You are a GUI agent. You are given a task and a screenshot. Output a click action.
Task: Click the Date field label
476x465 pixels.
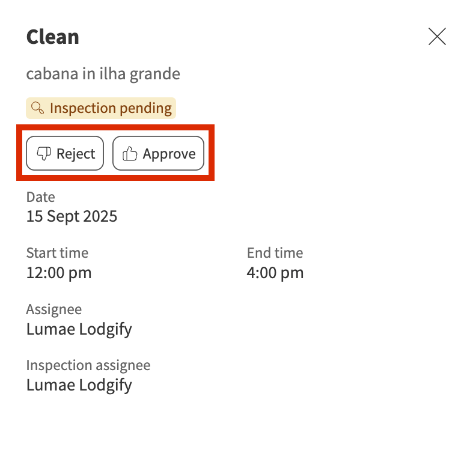click(x=40, y=197)
